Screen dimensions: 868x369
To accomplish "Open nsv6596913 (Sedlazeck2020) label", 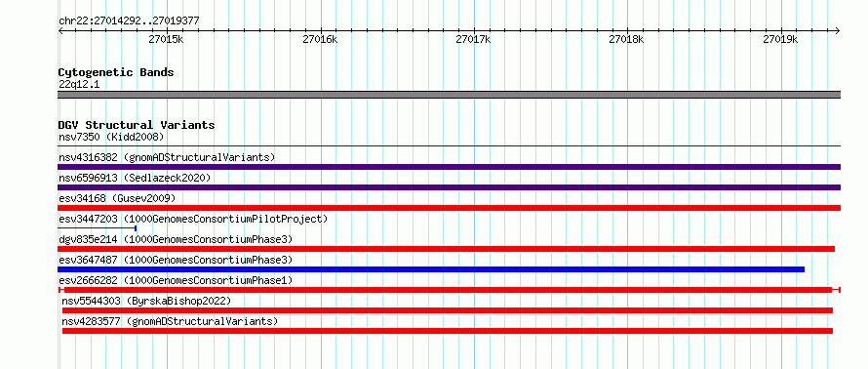I will pos(135,178).
